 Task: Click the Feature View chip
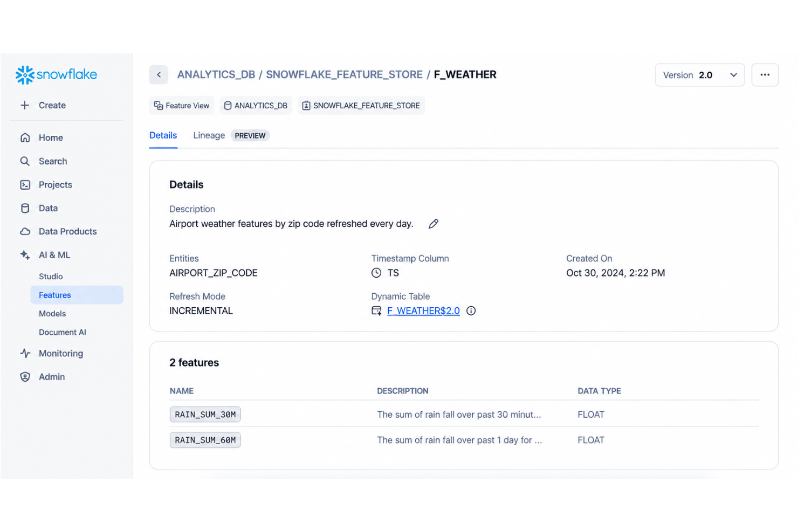182,106
